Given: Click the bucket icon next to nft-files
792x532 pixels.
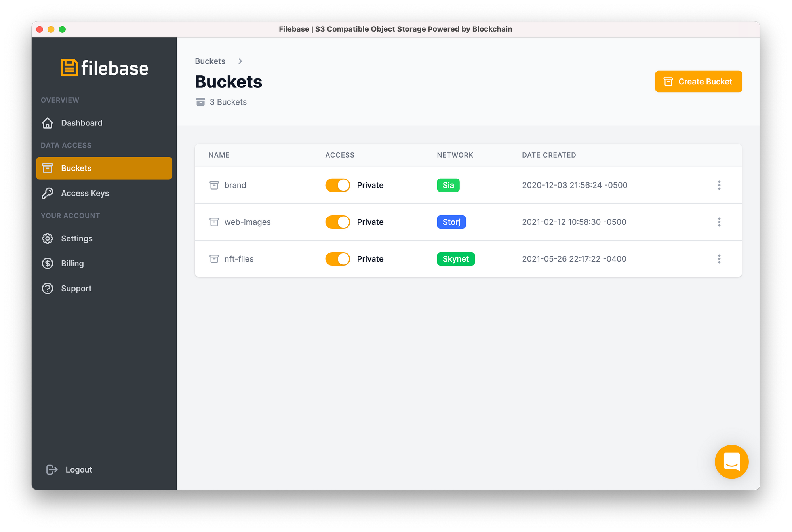Looking at the screenshot, I should [x=214, y=259].
